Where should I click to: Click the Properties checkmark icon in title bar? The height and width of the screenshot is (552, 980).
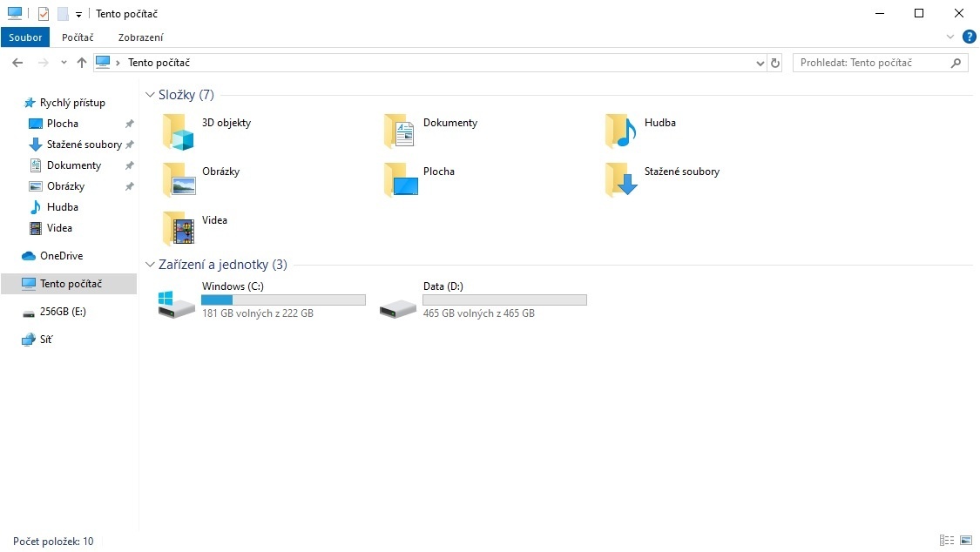pos(44,14)
